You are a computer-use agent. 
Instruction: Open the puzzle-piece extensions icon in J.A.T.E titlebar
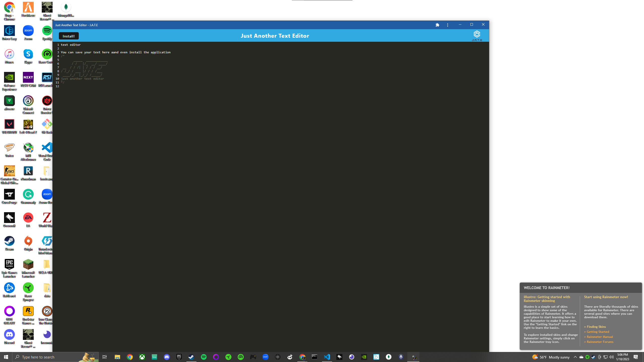(437, 25)
